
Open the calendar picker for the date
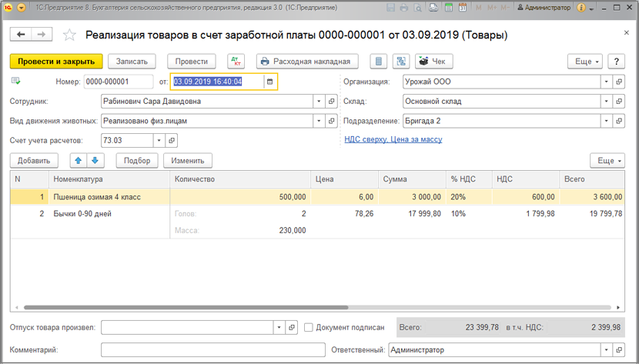tap(269, 82)
